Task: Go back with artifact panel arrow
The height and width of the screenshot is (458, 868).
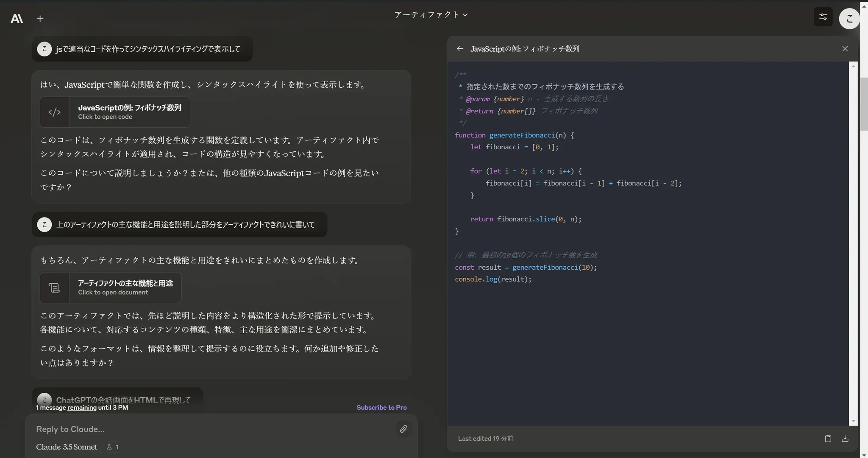Action: pyautogui.click(x=460, y=49)
